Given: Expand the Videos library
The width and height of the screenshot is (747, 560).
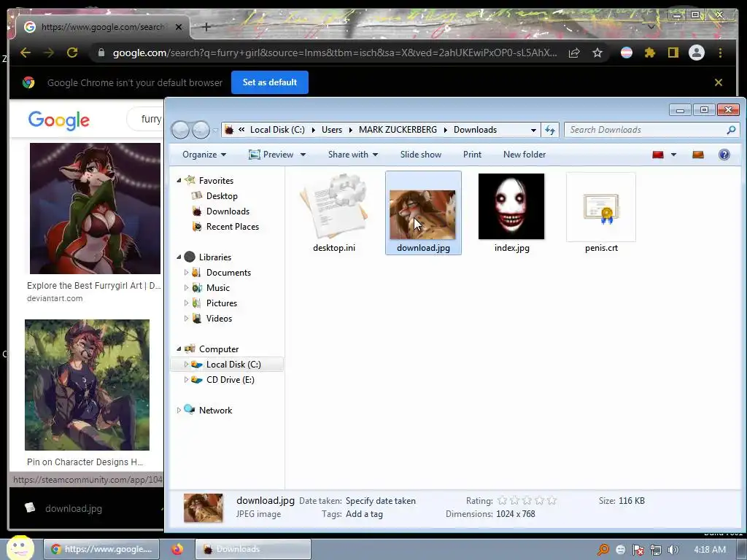Looking at the screenshot, I should (x=186, y=319).
